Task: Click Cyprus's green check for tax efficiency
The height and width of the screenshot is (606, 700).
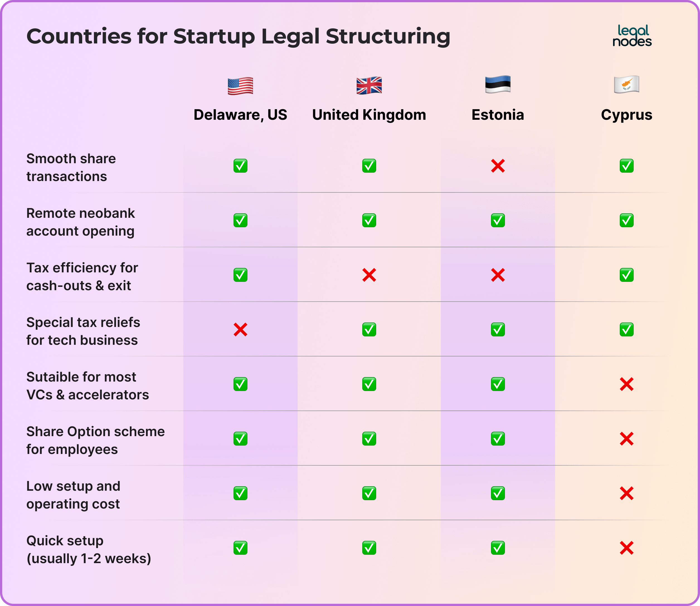Action: (x=627, y=275)
